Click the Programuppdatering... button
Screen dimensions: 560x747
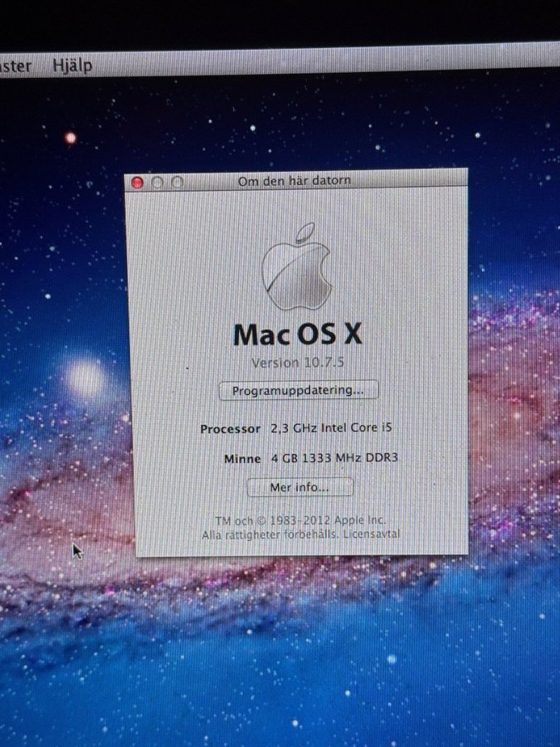[x=298, y=390]
